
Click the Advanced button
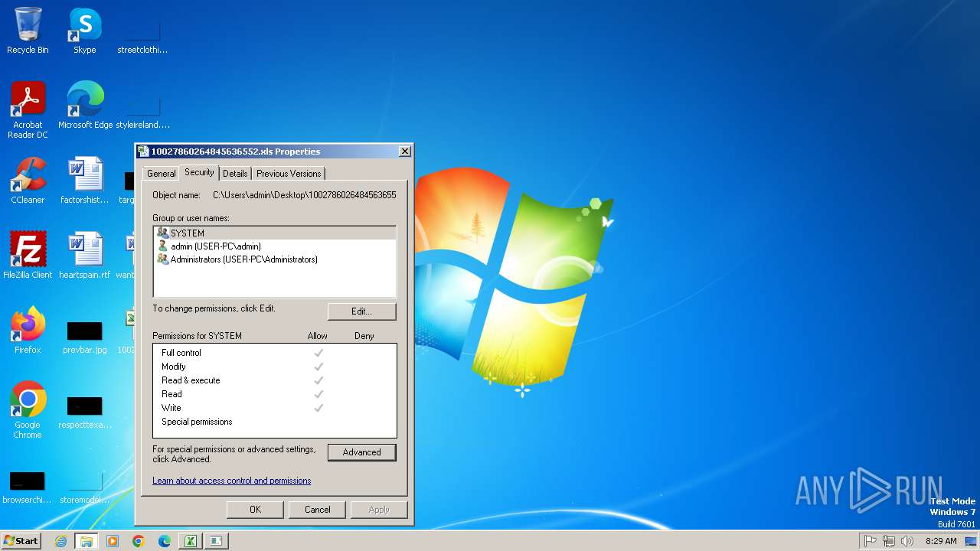[x=361, y=452]
